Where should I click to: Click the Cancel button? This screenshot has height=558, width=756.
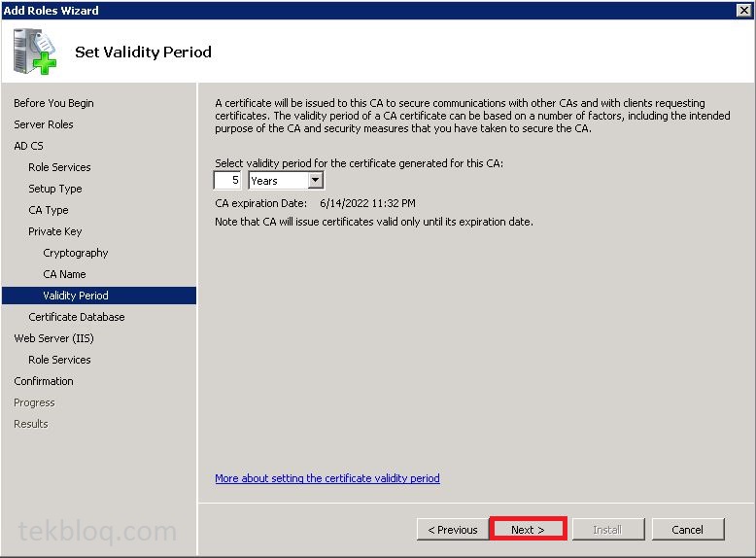pos(688,530)
